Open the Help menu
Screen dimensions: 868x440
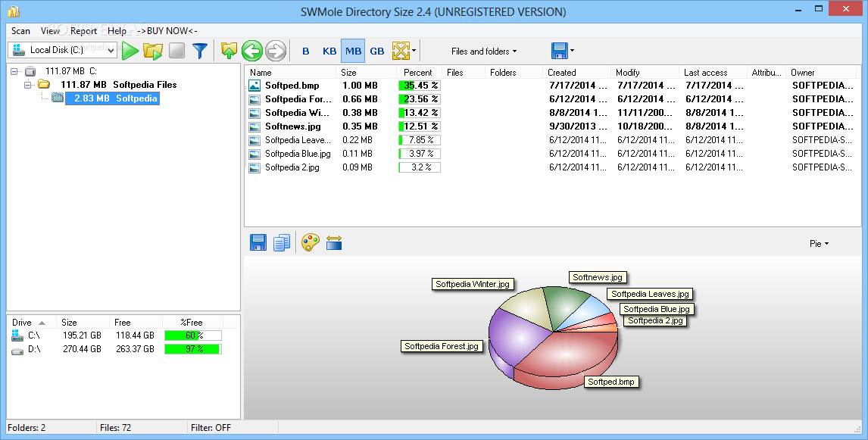(117, 31)
